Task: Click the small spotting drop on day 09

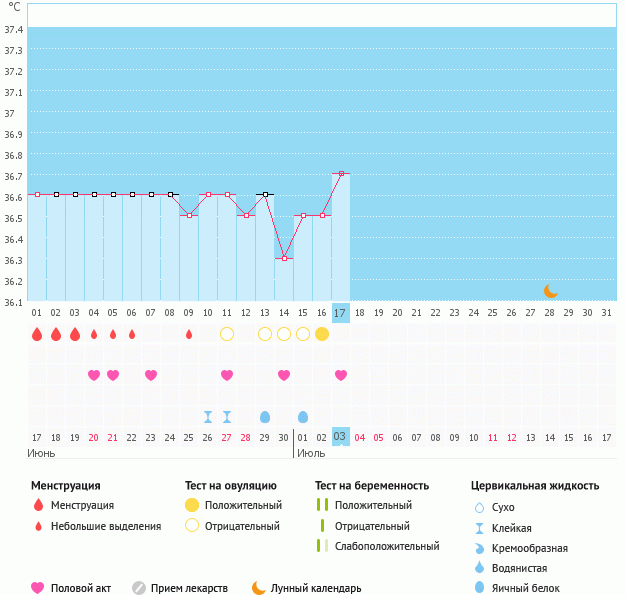Action: tap(189, 334)
